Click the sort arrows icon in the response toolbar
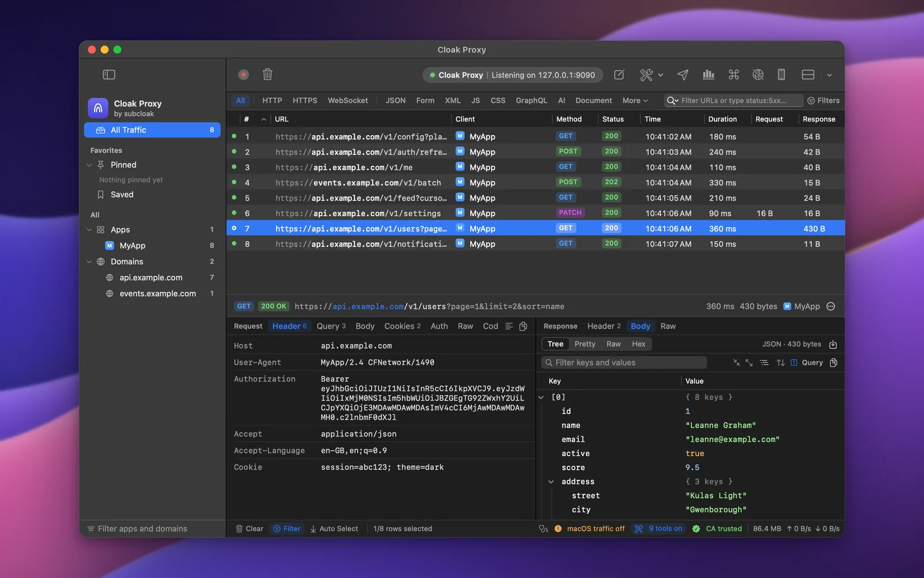 coord(781,362)
